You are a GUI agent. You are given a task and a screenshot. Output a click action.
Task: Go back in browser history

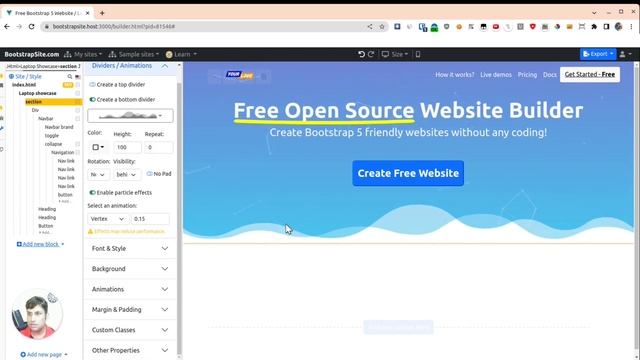pyautogui.click(x=7, y=26)
